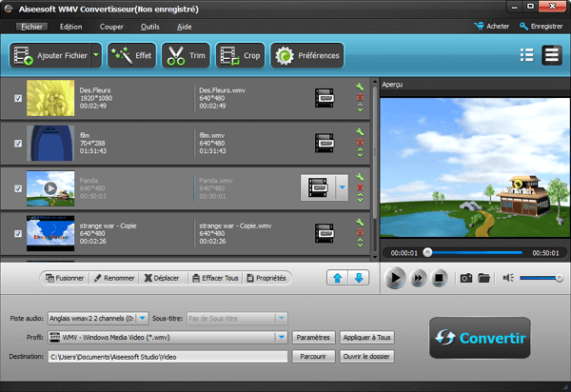Open the format dropdown arrow for Panda.wmv
Viewport: 571px width, 392px height.
342,187
